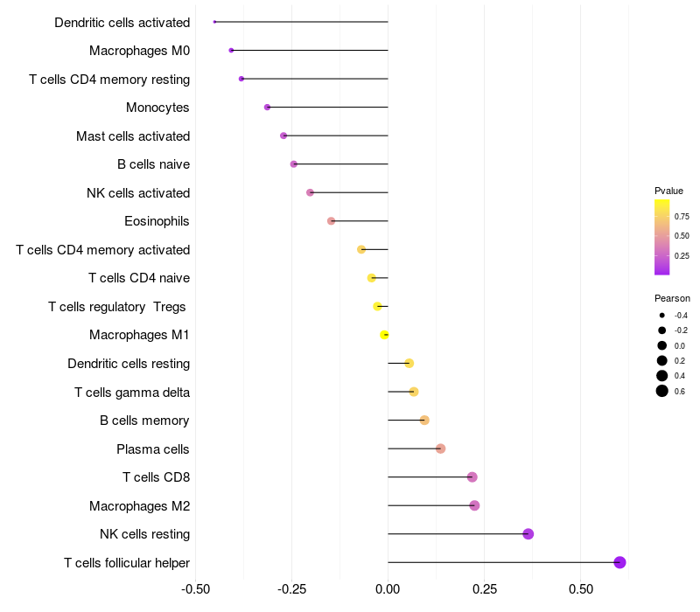Click the T cells CD8 label
700x612 pixels.
click(157, 477)
